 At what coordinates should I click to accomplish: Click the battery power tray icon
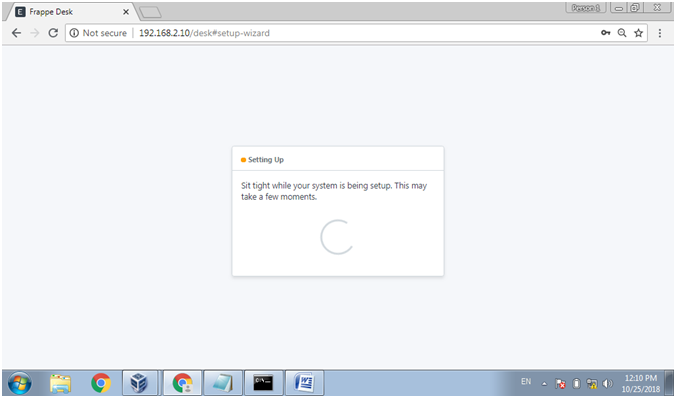pyautogui.click(x=576, y=383)
